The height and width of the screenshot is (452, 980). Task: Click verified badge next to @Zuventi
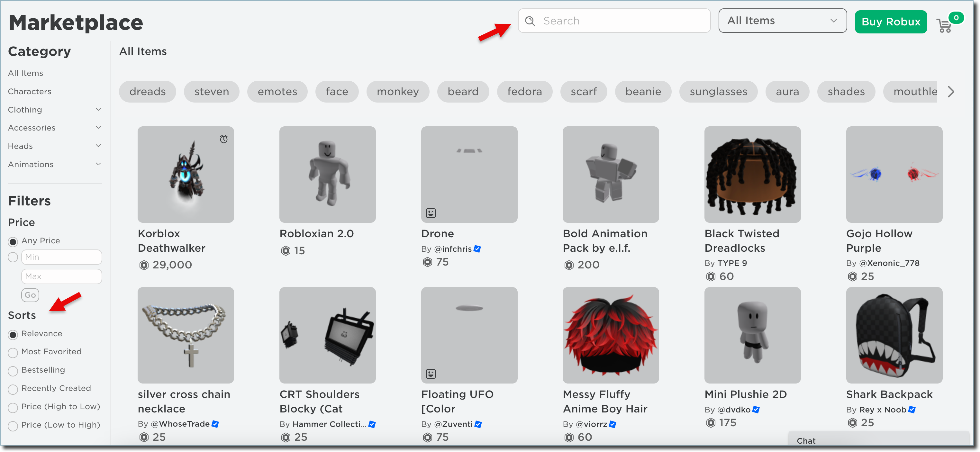click(x=478, y=424)
